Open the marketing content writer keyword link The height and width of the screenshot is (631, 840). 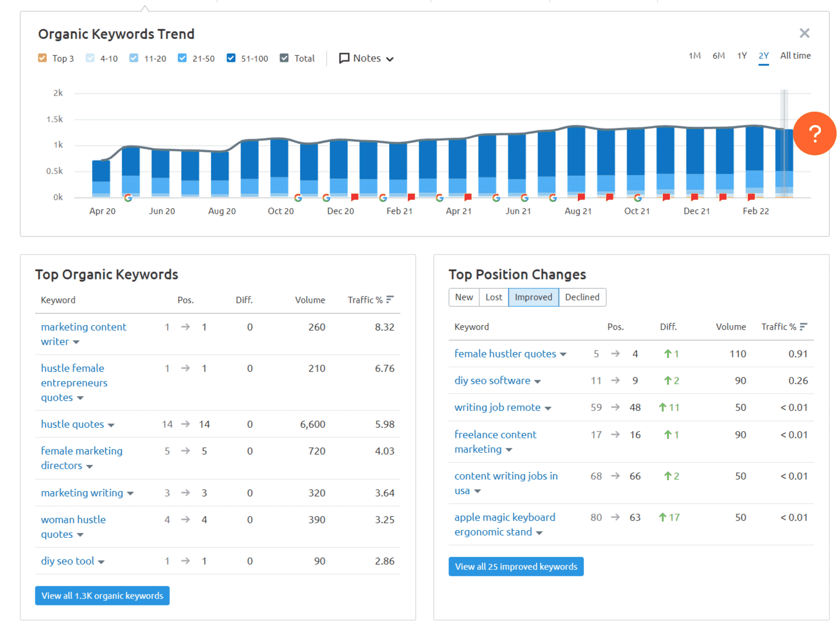[83, 334]
